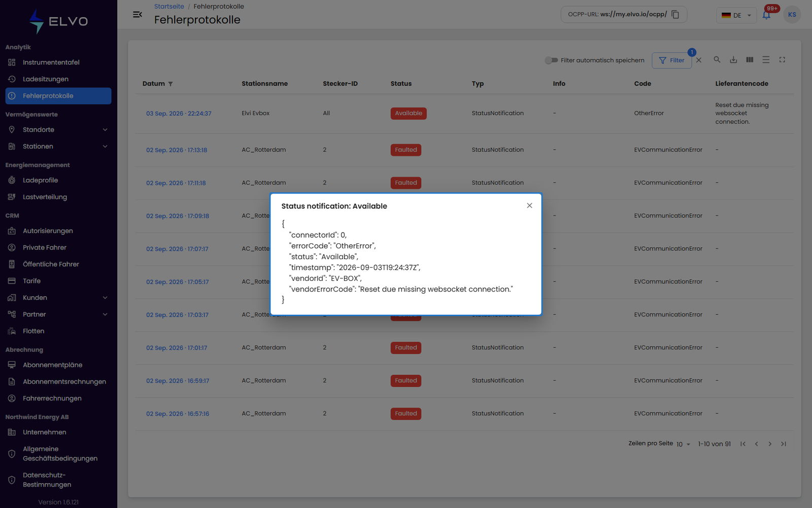This screenshot has width=812, height=508.
Task: Change rows per page dropdown
Action: [x=683, y=444]
